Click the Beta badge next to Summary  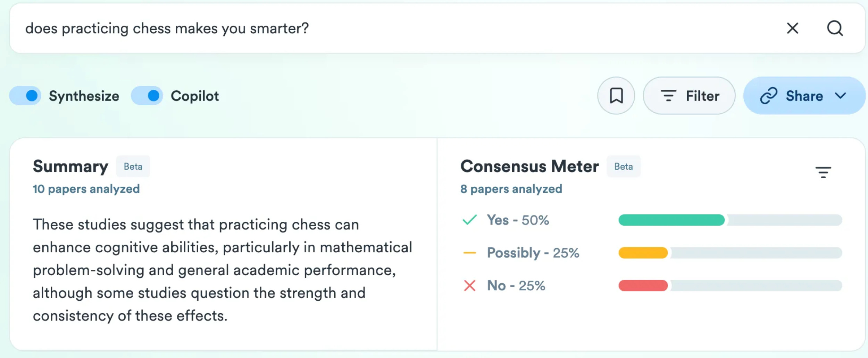click(133, 166)
